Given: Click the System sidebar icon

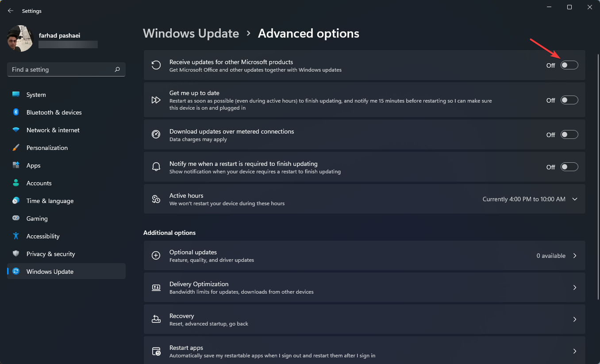Looking at the screenshot, I should (x=16, y=95).
